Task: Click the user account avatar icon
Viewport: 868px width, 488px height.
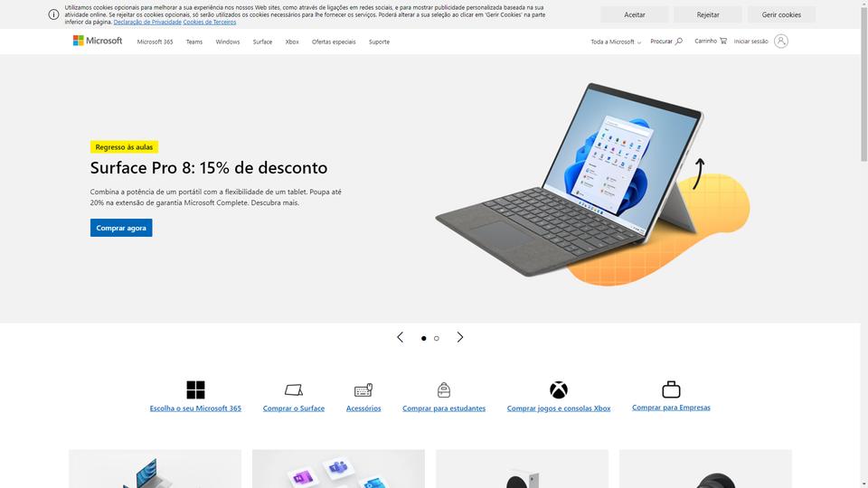Action: pyautogui.click(x=780, y=41)
